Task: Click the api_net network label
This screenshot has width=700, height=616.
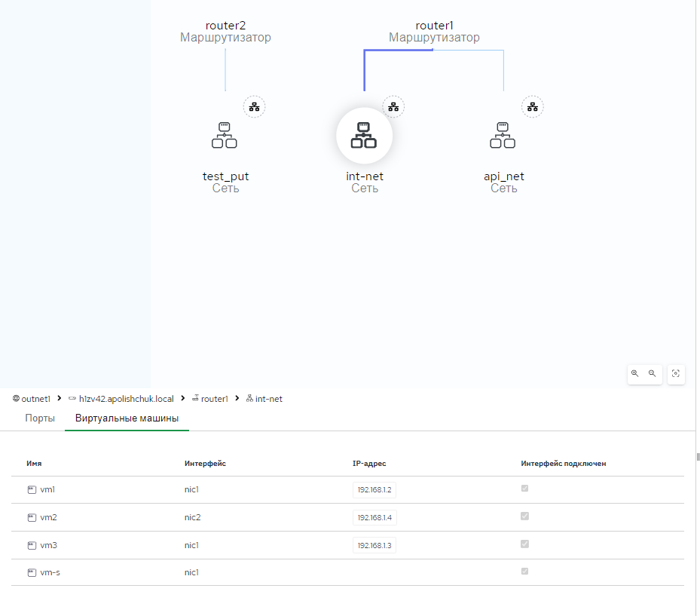Action: coord(503,176)
